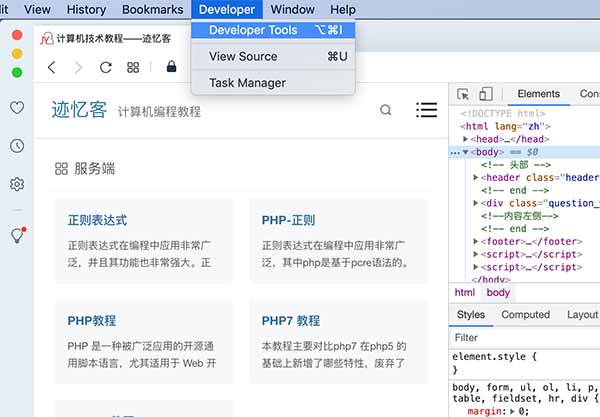Viewport: 600px width, 417px height.
Task: Expand the first script element node
Action: pyautogui.click(x=475, y=254)
